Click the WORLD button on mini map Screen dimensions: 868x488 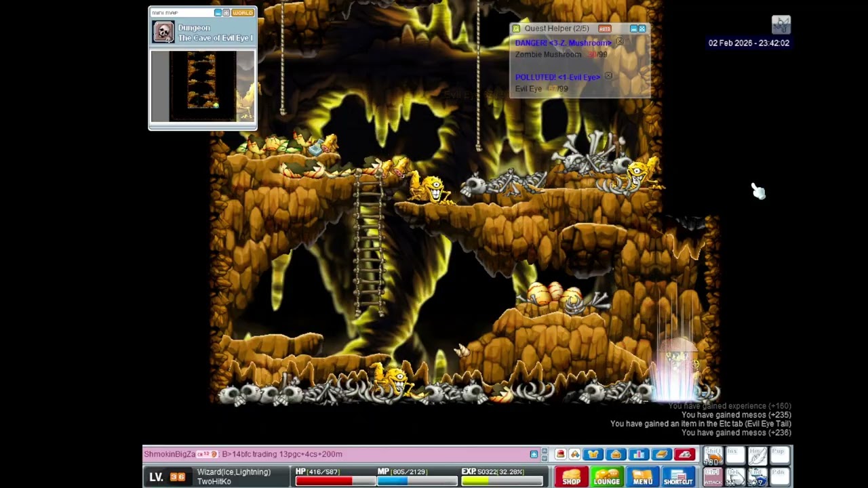(x=243, y=13)
